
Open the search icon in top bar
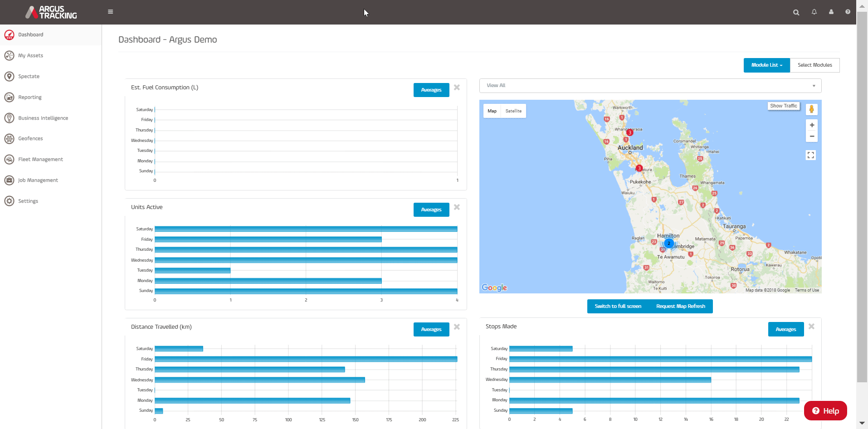coord(796,12)
